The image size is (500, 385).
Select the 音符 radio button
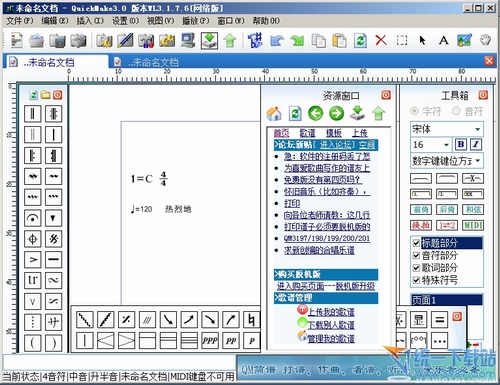[x=456, y=111]
